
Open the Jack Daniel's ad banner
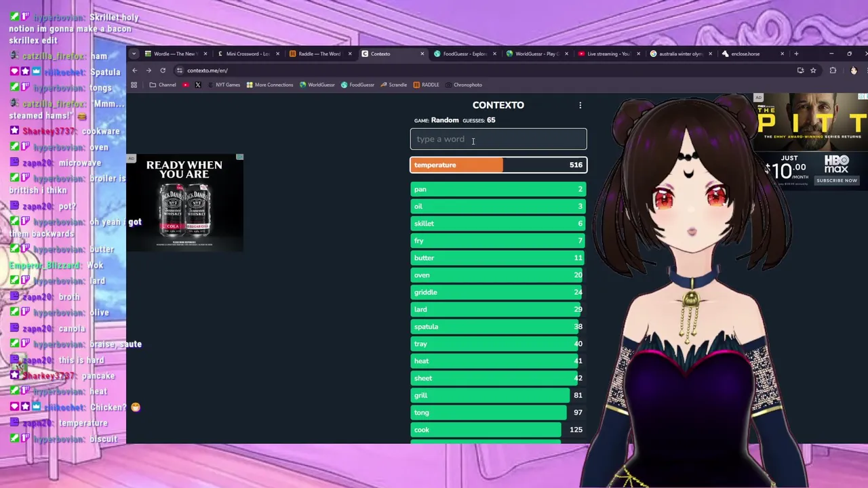click(184, 203)
